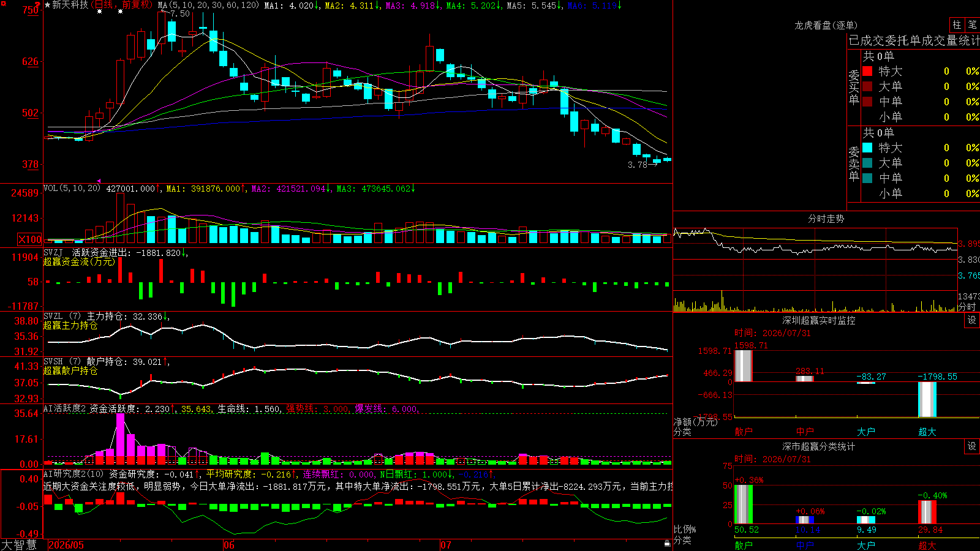980x551 pixels.
Task: Click the VOL(5,10,20) indicator label
Action: (x=72, y=189)
